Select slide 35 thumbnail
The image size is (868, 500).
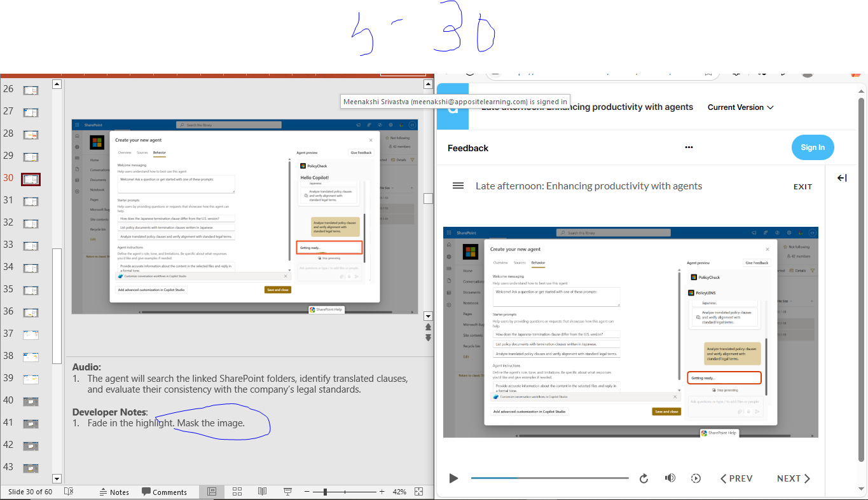click(x=31, y=290)
